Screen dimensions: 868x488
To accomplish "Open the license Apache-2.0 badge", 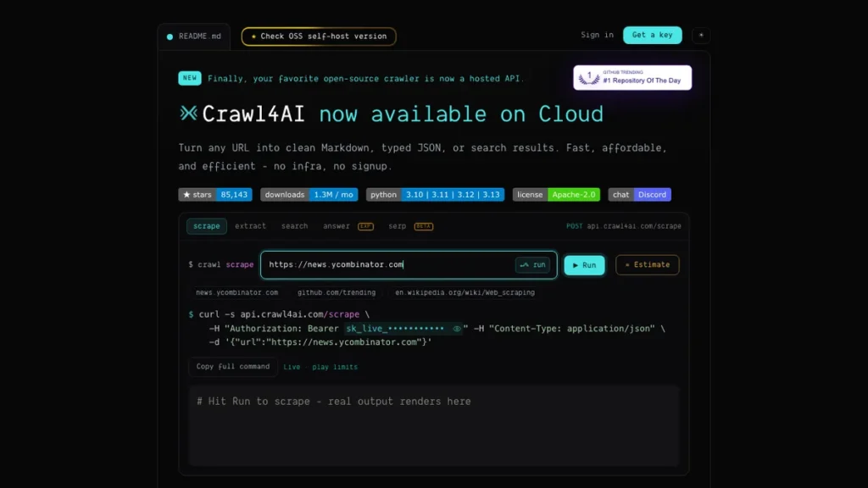I will [556, 195].
